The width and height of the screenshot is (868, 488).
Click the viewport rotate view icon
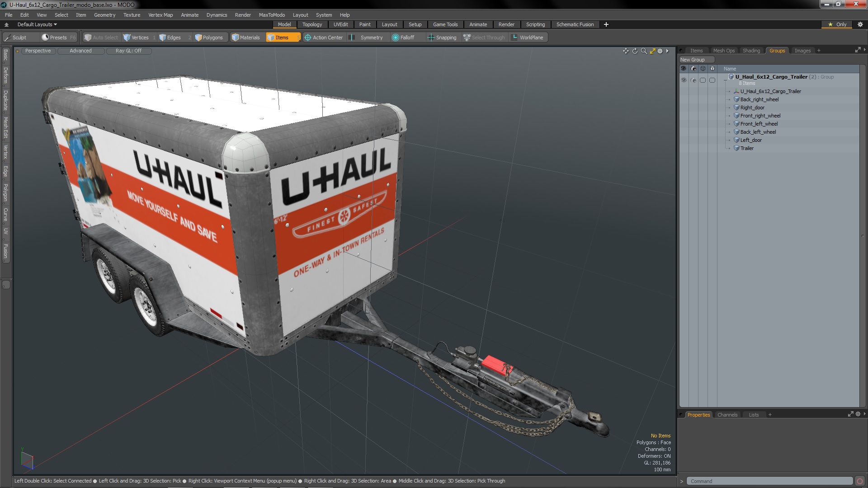635,51
